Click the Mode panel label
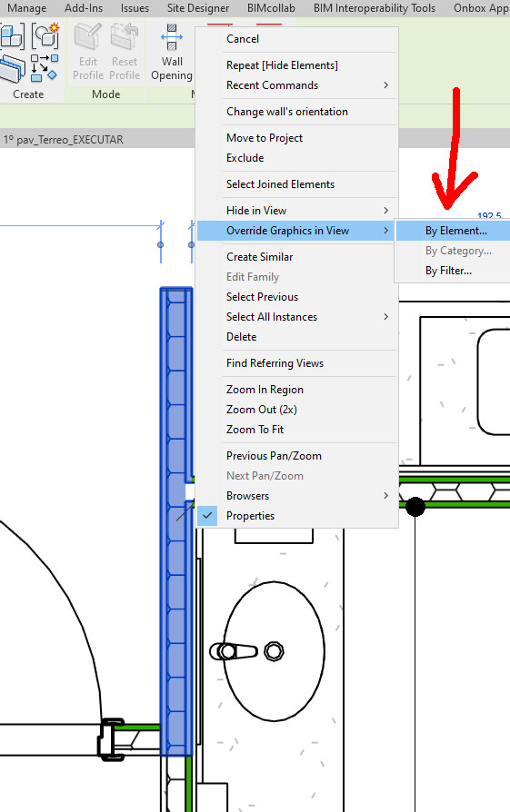This screenshot has height=812, width=510. click(105, 94)
